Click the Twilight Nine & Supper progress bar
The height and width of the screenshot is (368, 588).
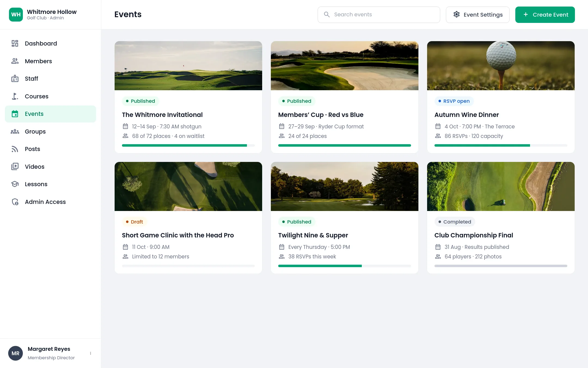pos(345,266)
